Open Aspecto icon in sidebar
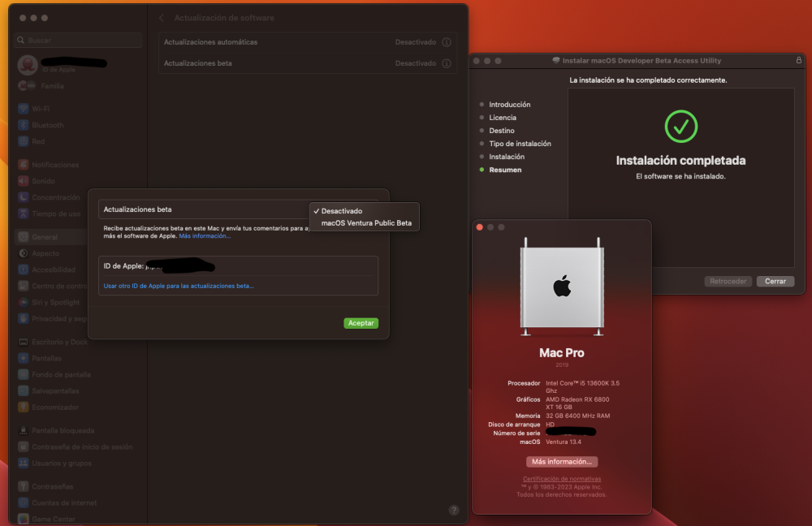Viewport: 812px width, 526px height. pyautogui.click(x=24, y=253)
